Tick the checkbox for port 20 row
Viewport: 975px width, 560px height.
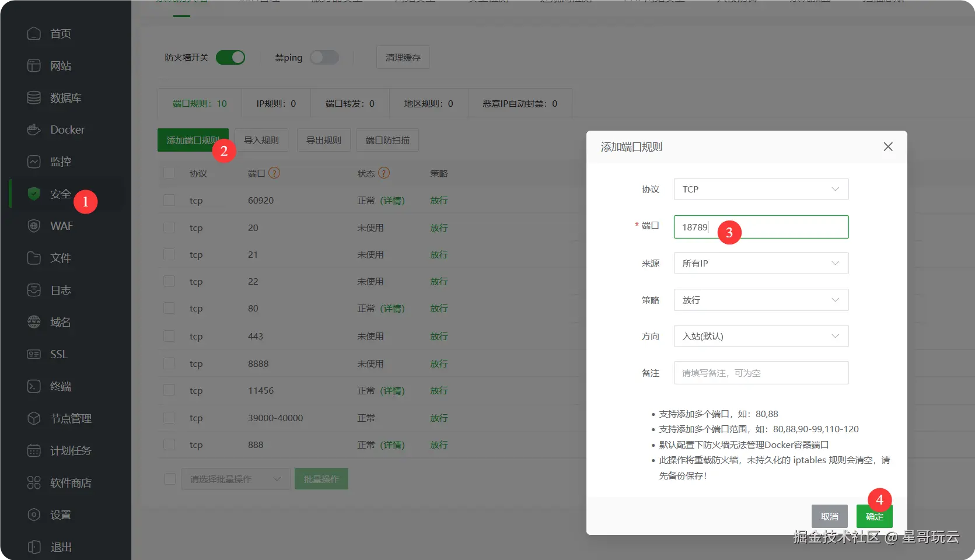(x=169, y=228)
